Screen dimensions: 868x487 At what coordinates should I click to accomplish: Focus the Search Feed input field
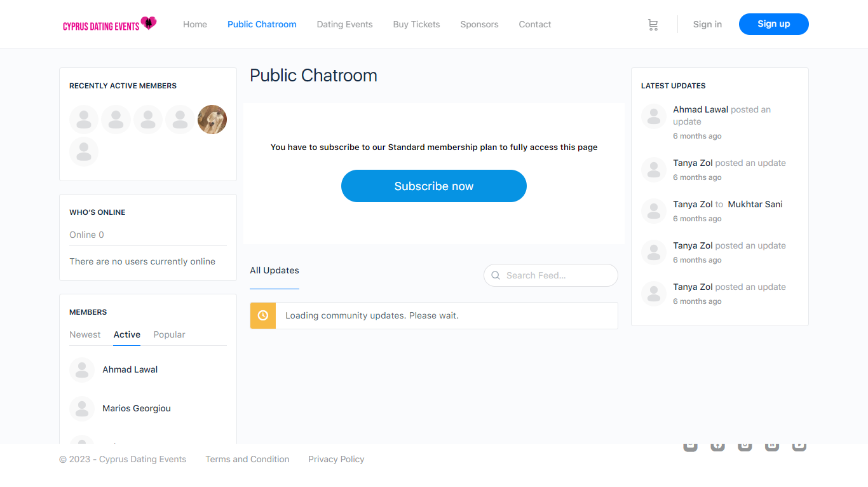pyautogui.click(x=556, y=276)
